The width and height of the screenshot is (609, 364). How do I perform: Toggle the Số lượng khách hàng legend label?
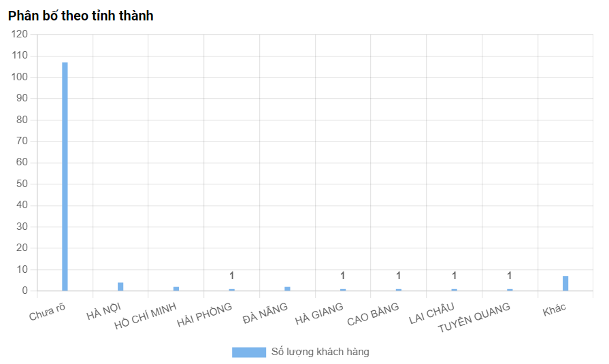tap(320, 352)
